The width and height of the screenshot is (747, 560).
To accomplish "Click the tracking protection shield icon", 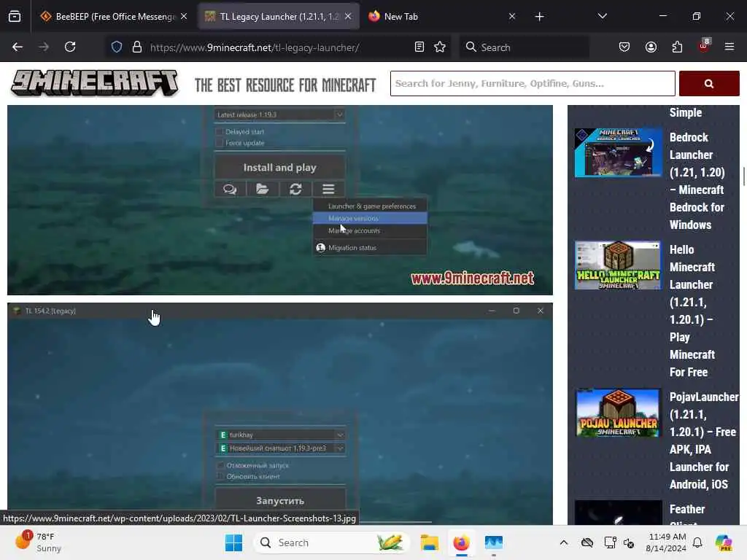I will (x=117, y=47).
